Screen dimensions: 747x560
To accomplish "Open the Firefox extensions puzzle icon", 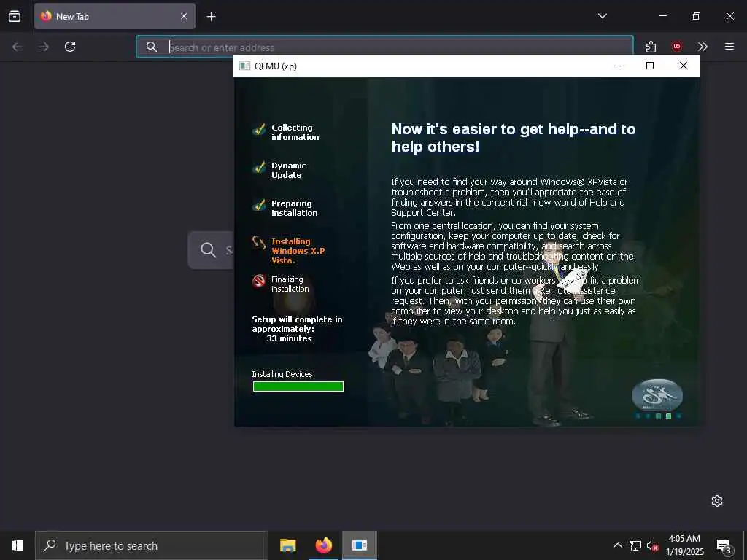I will point(651,47).
